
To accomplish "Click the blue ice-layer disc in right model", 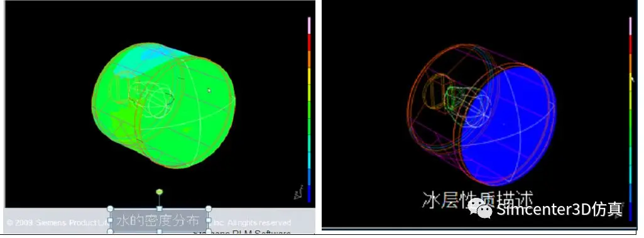I will click(x=508, y=124).
